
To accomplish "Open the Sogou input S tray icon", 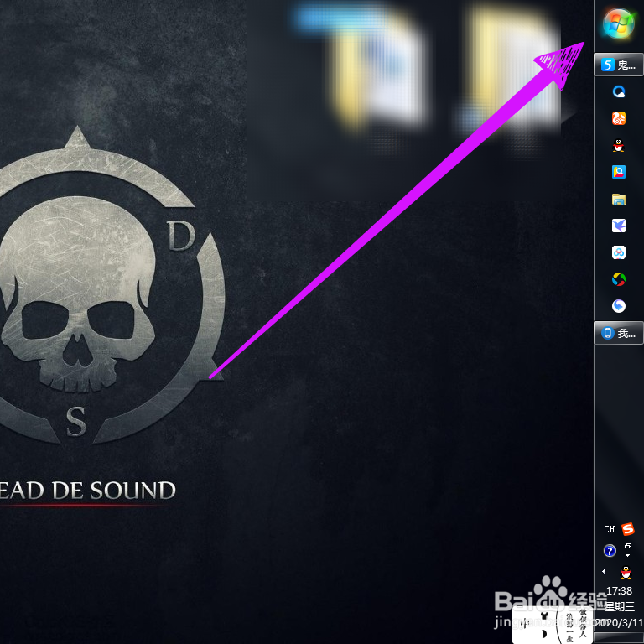I will pyautogui.click(x=627, y=529).
